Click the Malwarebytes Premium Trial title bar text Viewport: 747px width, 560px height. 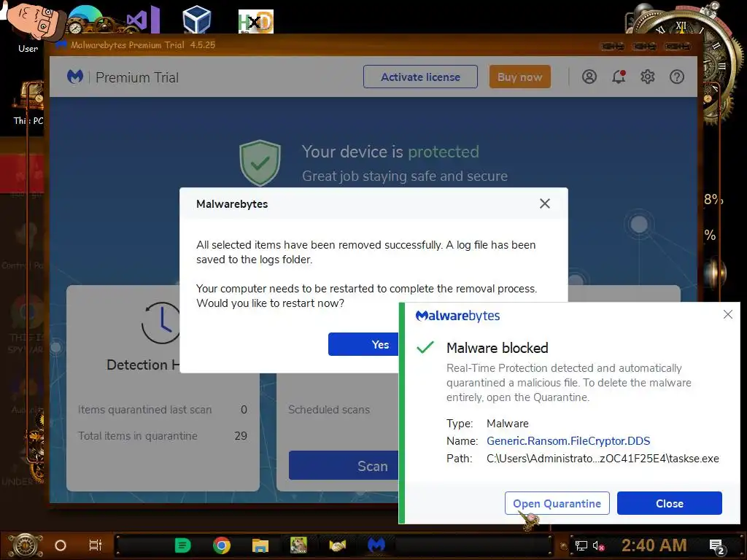click(143, 45)
